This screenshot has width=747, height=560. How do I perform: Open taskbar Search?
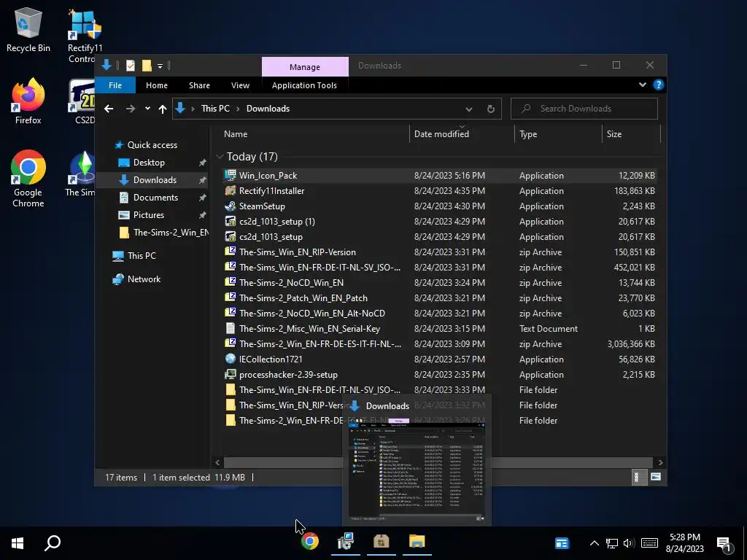[x=53, y=542]
